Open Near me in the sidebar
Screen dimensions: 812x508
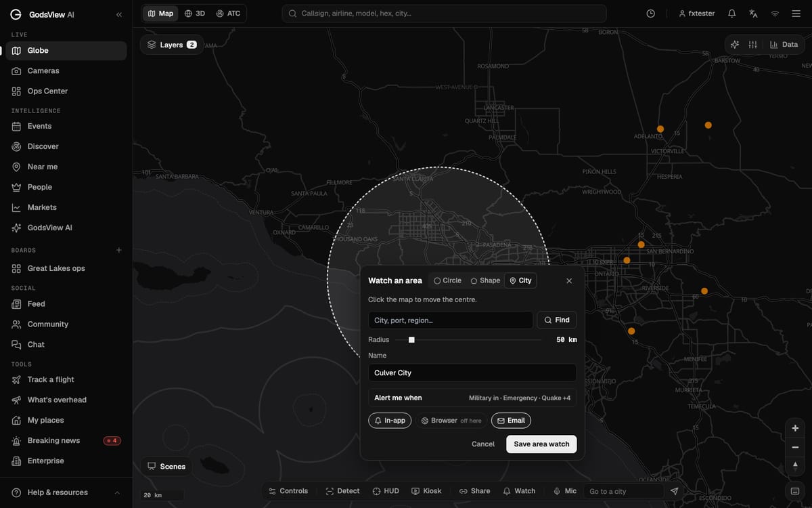pos(66,167)
